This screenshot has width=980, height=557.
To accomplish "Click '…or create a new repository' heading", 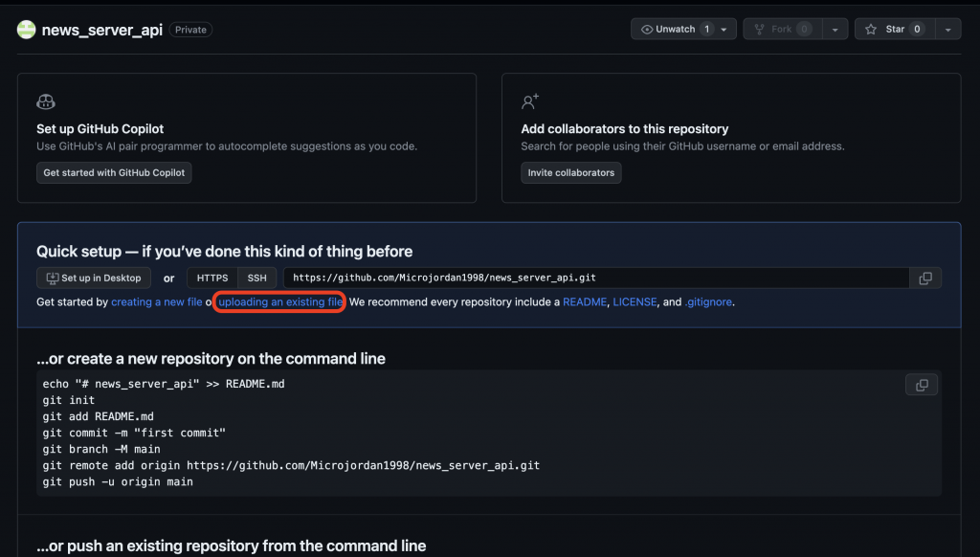I will 211,359.
